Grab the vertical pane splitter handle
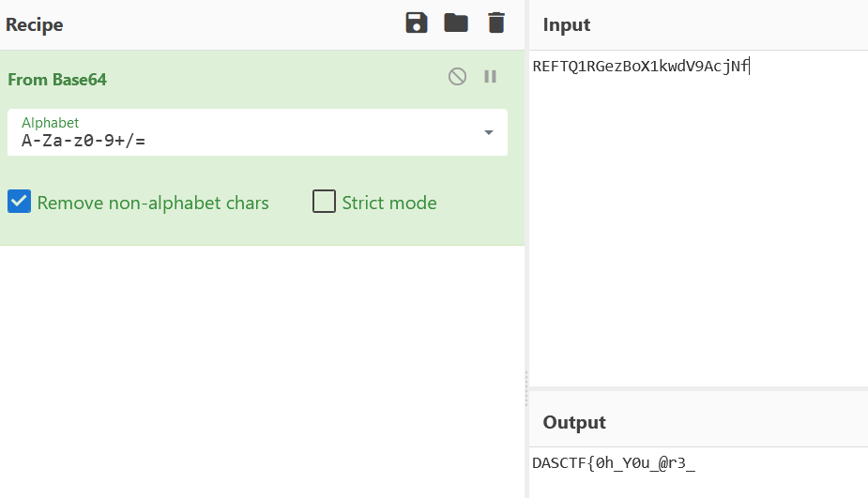 526,388
